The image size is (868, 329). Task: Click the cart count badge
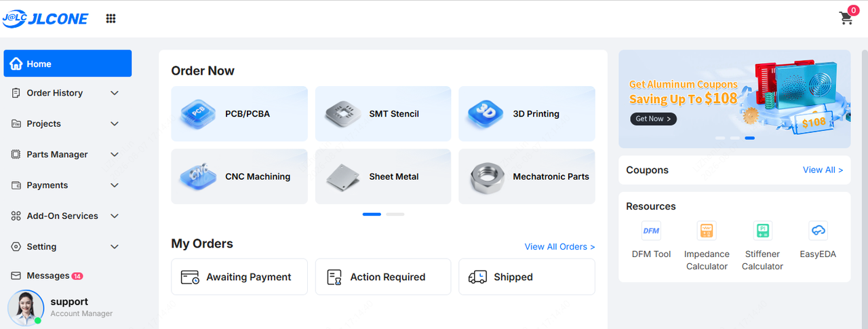point(852,10)
